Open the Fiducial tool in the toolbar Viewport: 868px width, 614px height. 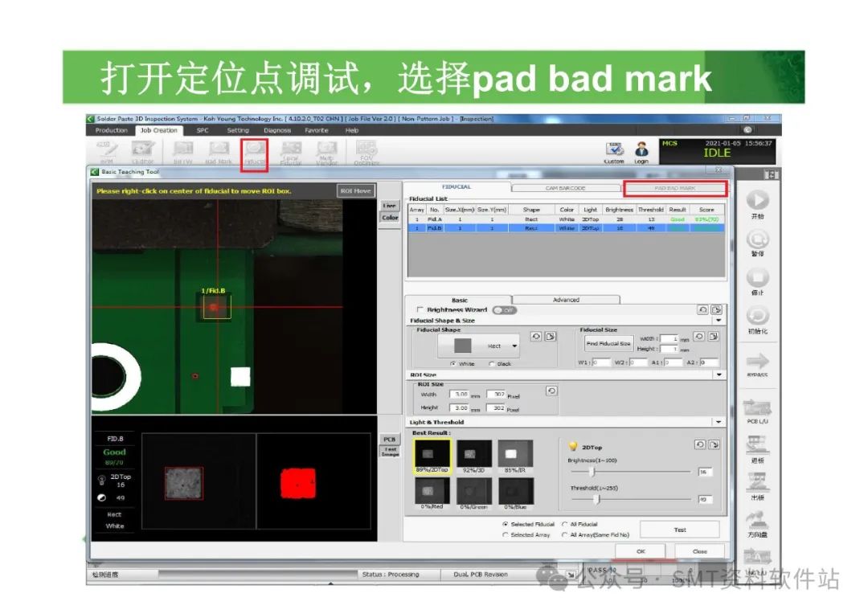255,152
